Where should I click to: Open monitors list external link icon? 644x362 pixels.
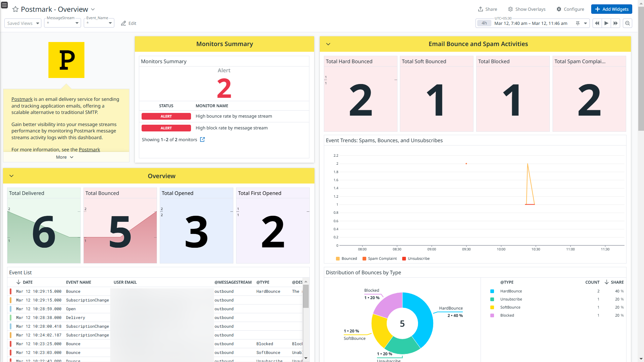[x=202, y=139]
